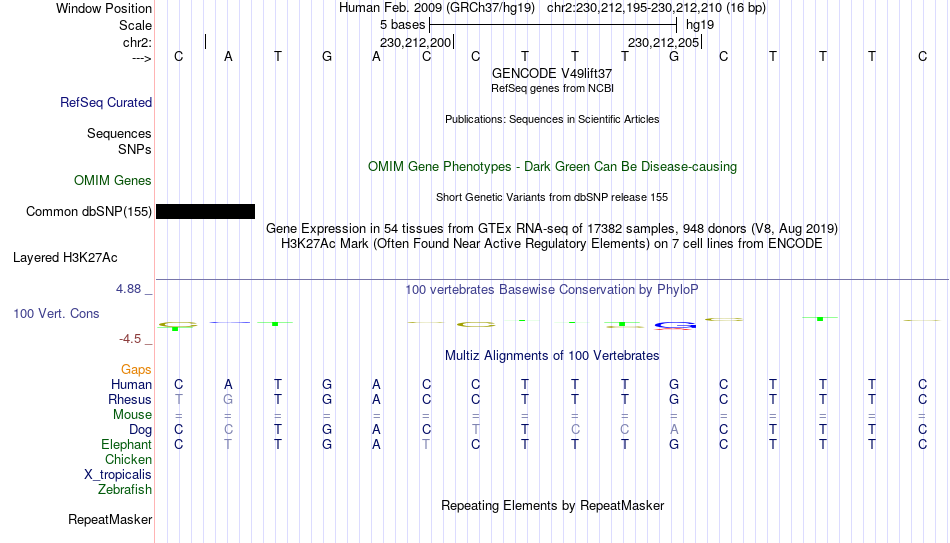The image size is (950, 543).
Task: Select the Zebrafish species row label
Action: [125, 490]
